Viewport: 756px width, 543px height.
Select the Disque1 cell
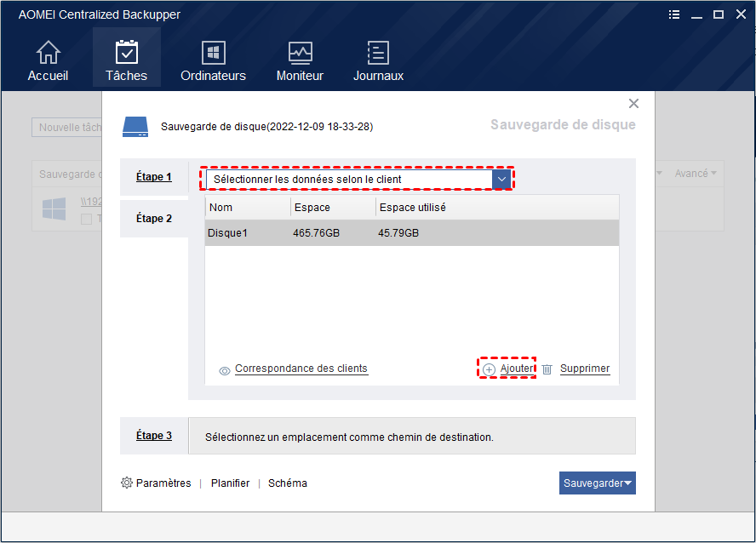pos(227,233)
